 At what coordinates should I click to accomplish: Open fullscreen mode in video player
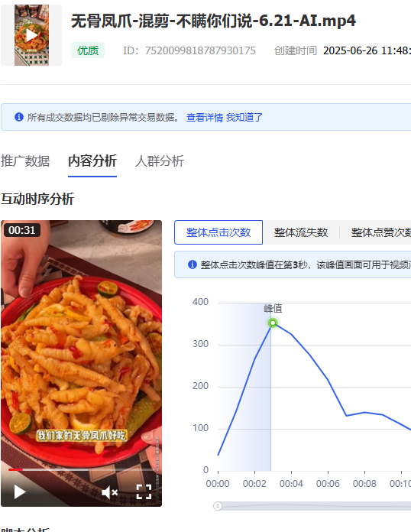pyautogui.click(x=144, y=492)
